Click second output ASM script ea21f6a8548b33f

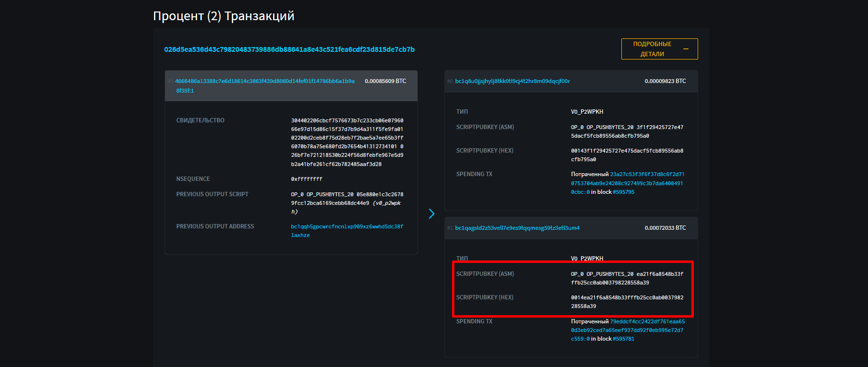(x=627, y=278)
